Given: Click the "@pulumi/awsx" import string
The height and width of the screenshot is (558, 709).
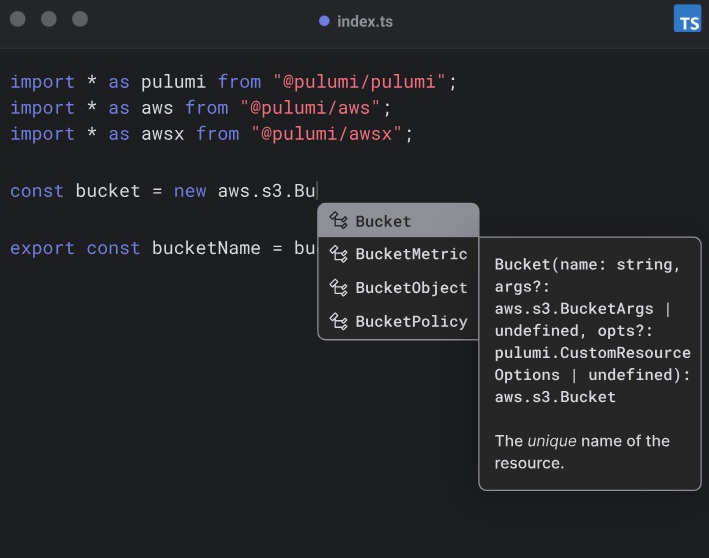Looking at the screenshot, I should coord(327,134).
